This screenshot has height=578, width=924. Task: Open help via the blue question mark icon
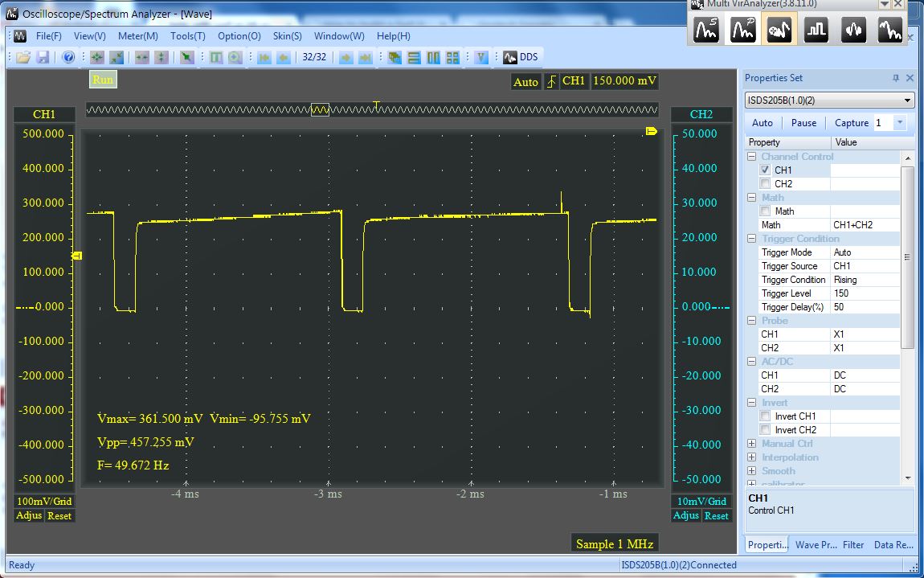(x=68, y=57)
